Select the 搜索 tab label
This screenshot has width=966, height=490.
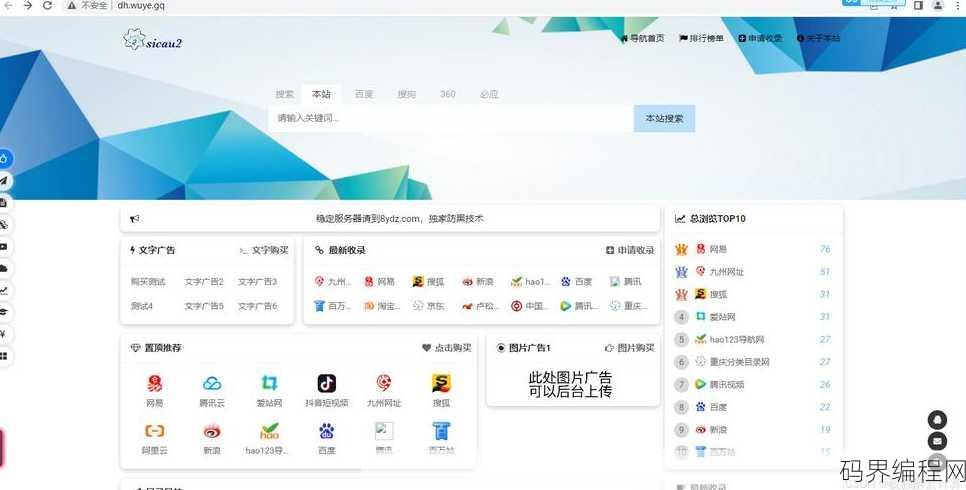(x=285, y=94)
